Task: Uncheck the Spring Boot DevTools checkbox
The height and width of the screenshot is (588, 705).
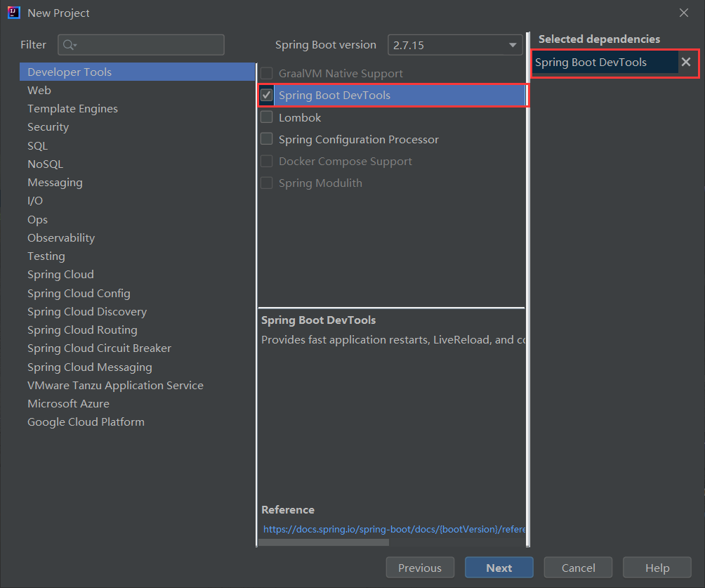Action: point(267,95)
